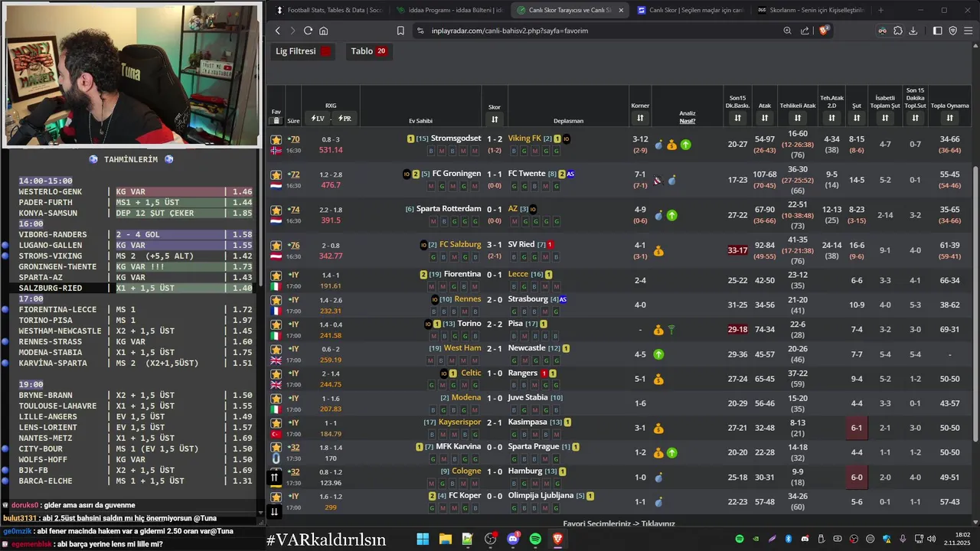Open Windows Start menu
Screen dimensions: 980x551
[x=423, y=539]
